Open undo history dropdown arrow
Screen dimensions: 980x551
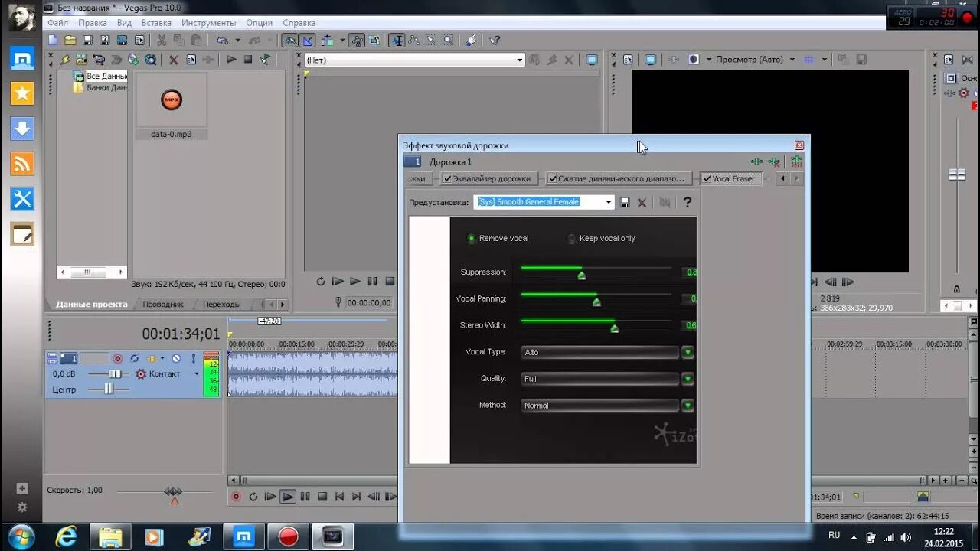coord(237,41)
